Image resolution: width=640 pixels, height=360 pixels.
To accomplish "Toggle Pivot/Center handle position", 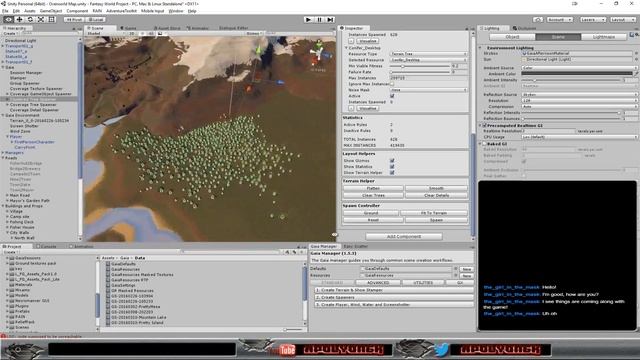I will pos(74,19).
